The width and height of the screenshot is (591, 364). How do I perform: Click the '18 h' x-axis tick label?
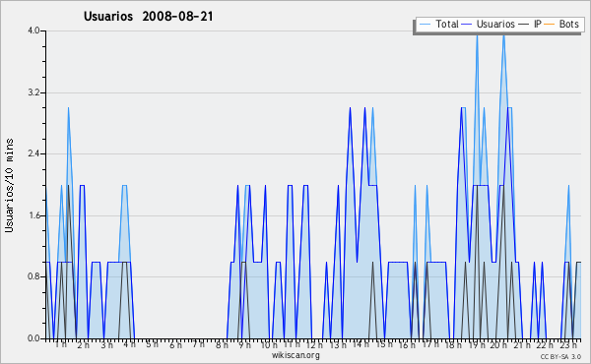[x=453, y=344]
